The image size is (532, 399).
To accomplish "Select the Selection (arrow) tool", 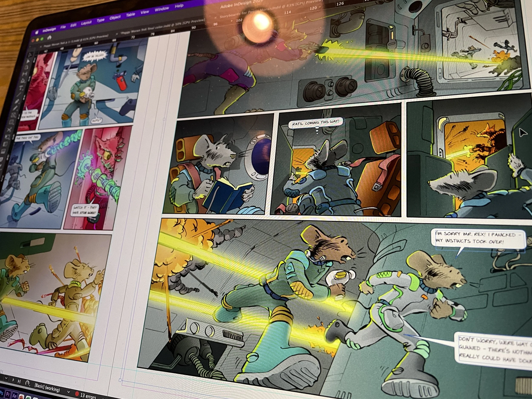I will click(30, 55).
